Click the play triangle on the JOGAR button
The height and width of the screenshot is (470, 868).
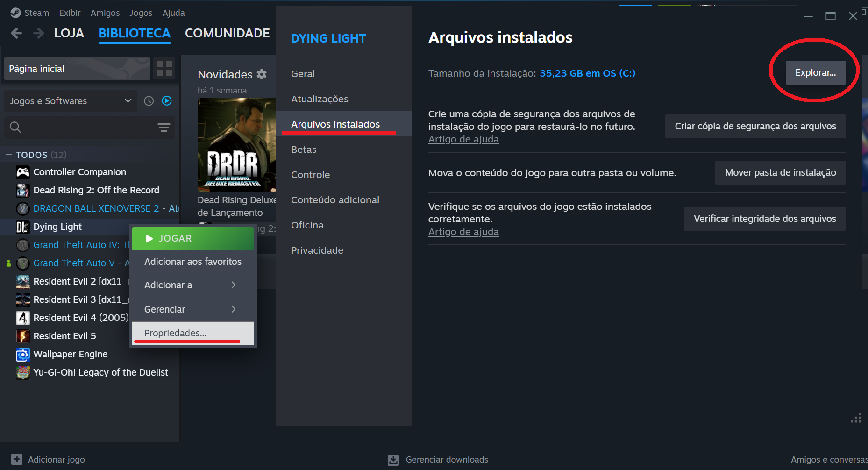tap(149, 239)
